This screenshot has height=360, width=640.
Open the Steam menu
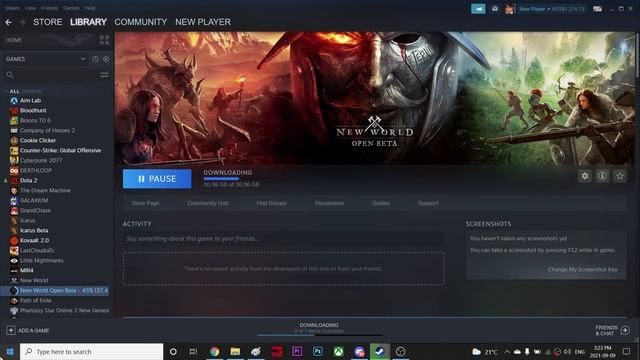tap(12, 8)
